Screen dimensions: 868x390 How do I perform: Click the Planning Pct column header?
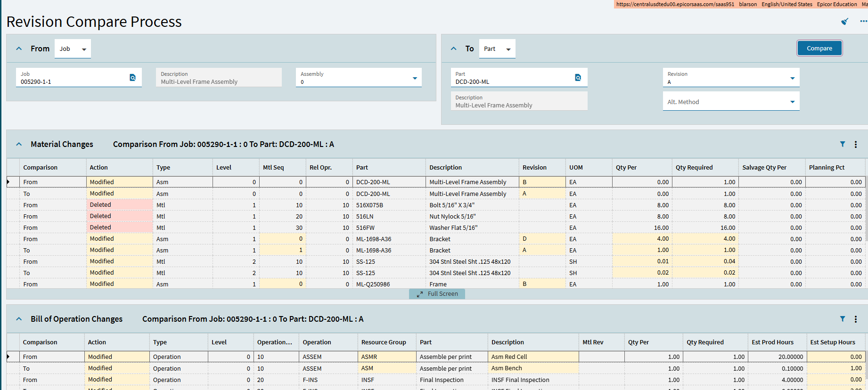pyautogui.click(x=835, y=167)
